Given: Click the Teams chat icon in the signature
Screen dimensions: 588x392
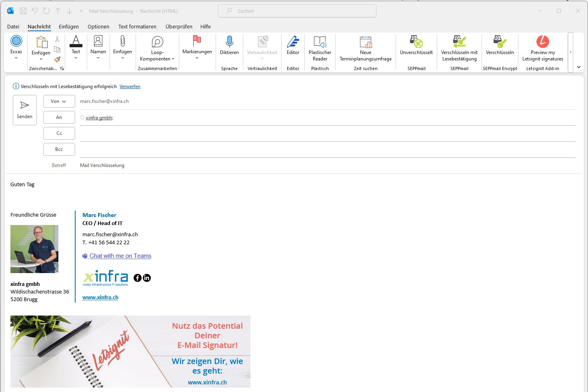Looking at the screenshot, I should coord(84,256).
